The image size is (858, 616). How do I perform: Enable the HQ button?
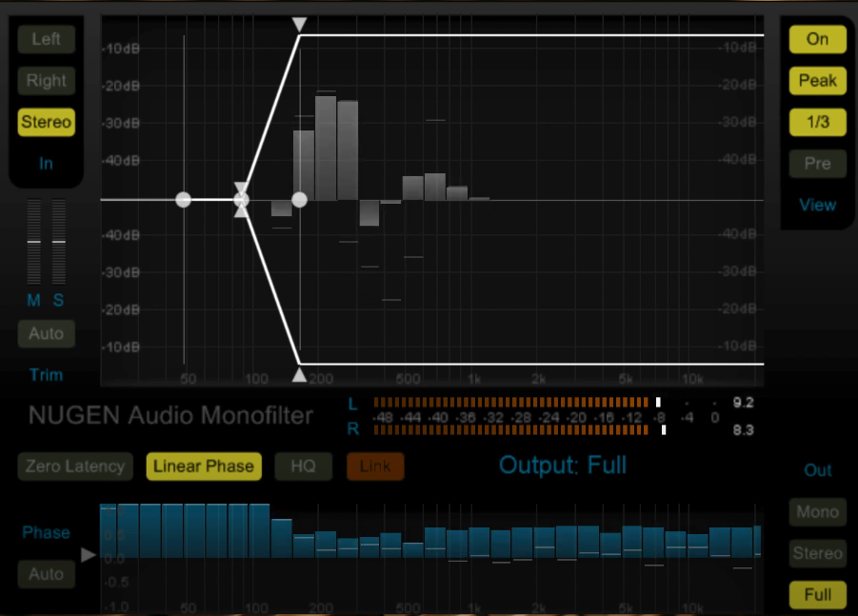coord(303,467)
